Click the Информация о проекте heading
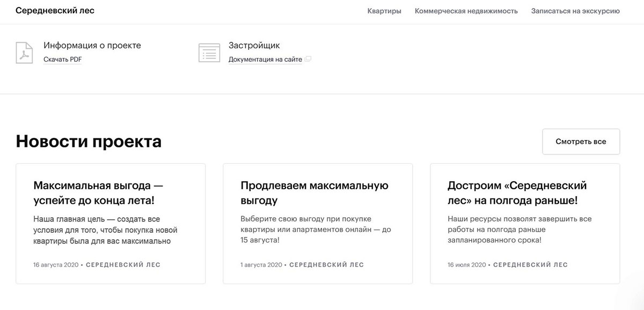Screen dimensions: 644x310 92,46
